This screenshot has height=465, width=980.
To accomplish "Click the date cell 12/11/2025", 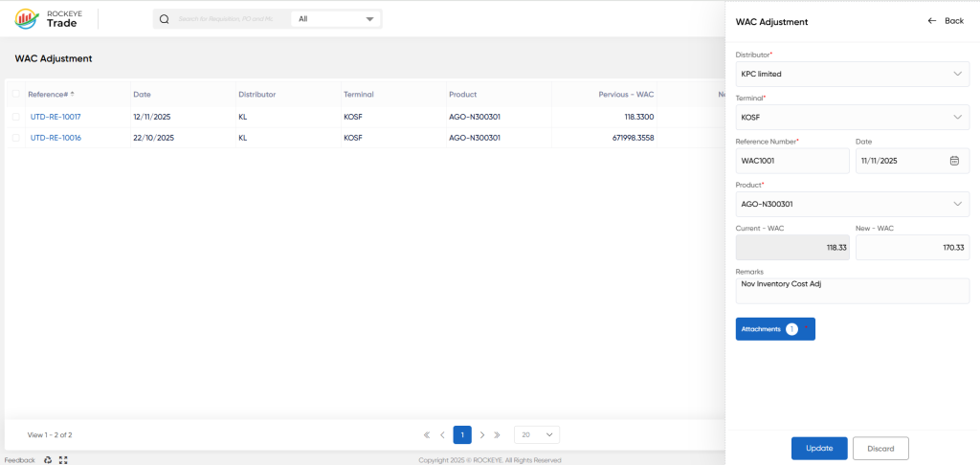I will [152, 117].
